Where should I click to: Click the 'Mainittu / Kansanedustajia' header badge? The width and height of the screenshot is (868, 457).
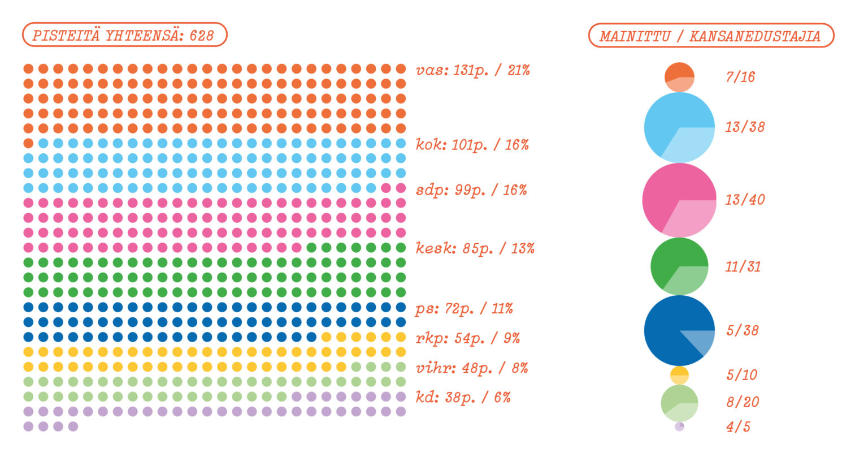[711, 36]
